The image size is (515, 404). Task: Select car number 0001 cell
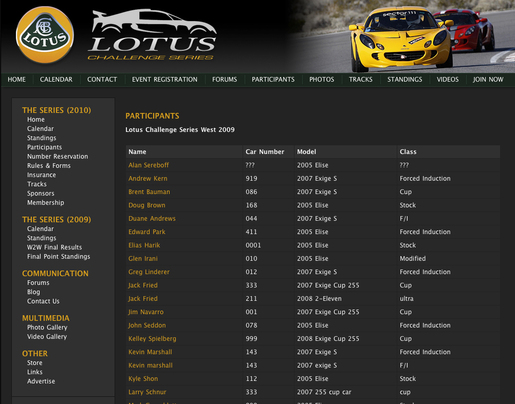[x=253, y=245]
